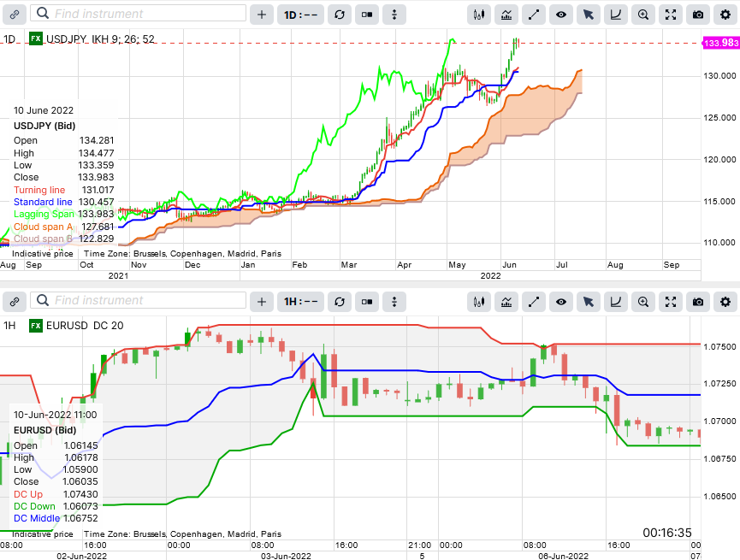Click the 10 June 2022 date label
740x560 pixels.
point(44,110)
